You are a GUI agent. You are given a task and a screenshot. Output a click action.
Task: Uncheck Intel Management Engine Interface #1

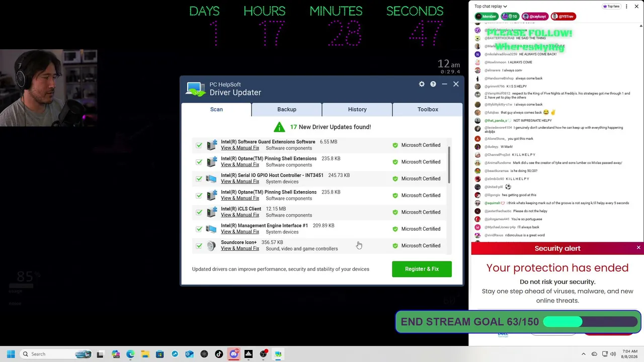pos(199,229)
